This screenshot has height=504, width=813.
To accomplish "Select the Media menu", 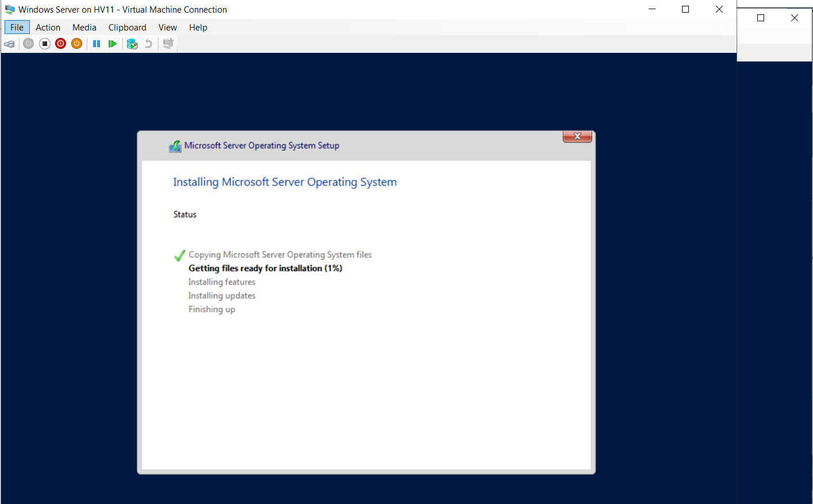I will (x=84, y=27).
